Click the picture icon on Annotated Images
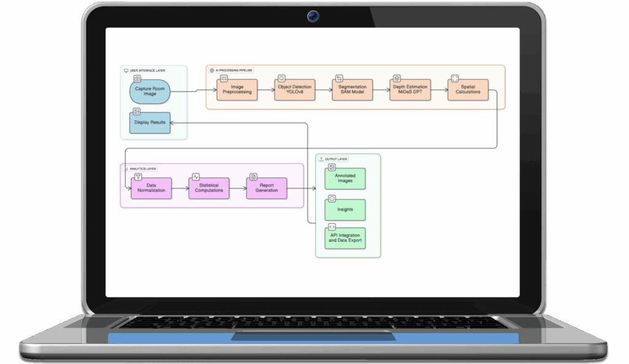The width and height of the screenshot is (629, 364). (332, 168)
